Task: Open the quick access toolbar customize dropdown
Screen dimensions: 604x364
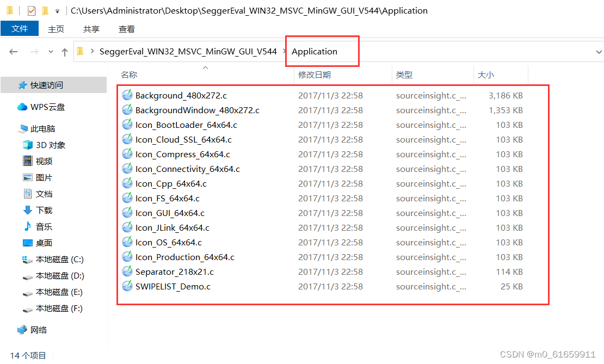Action: coord(57,11)
